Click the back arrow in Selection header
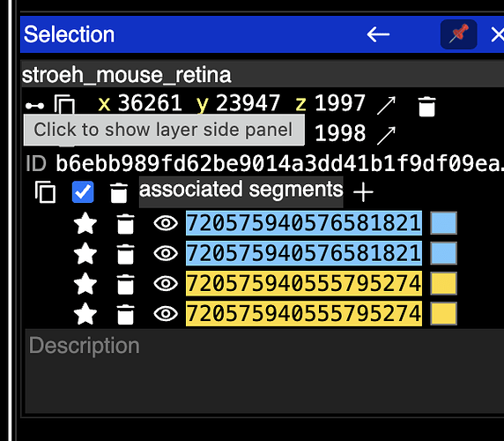The height and width of the screenshot is (441, 504). coord(378,34)
